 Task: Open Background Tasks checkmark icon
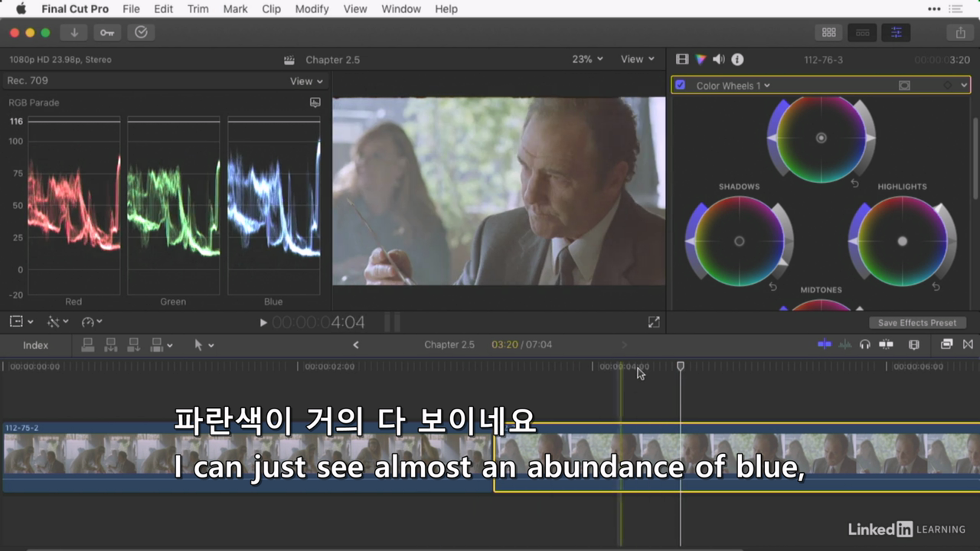pyautogui.click(x=141, y=32)
